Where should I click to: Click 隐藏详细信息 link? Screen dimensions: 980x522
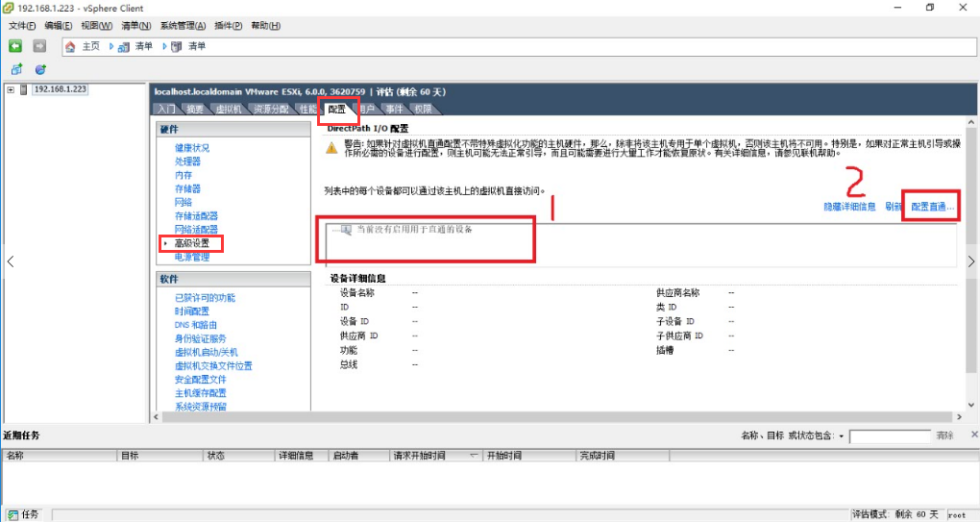[849, 207]
